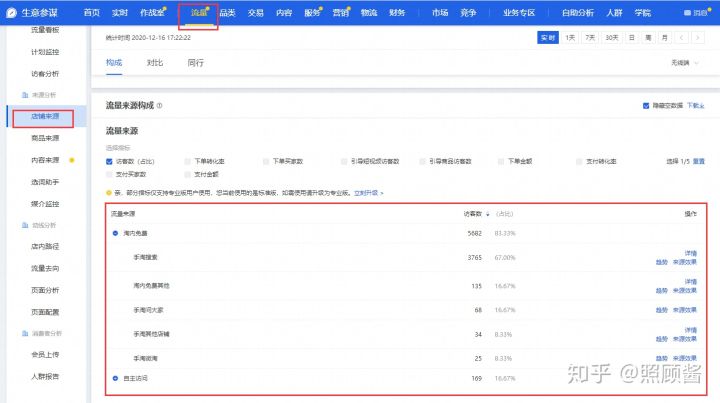Click the 立即升级 upgrade link
Image resolution: width=720 pixels, height=403 pixels.
368,193
